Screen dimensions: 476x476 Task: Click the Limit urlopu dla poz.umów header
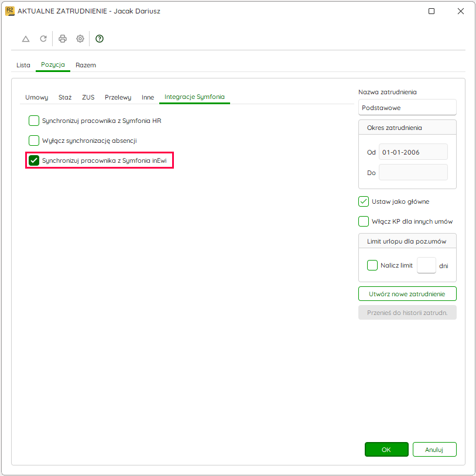(406, 241)
